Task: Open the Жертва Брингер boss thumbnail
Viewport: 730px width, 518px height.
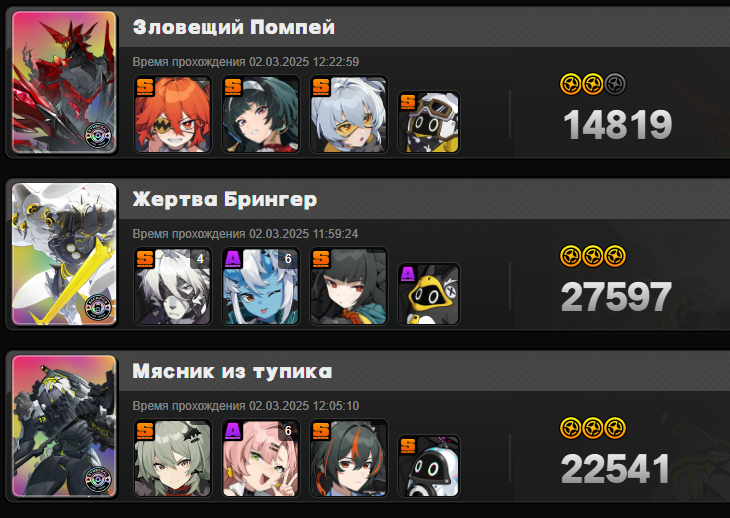Action: 64,254
